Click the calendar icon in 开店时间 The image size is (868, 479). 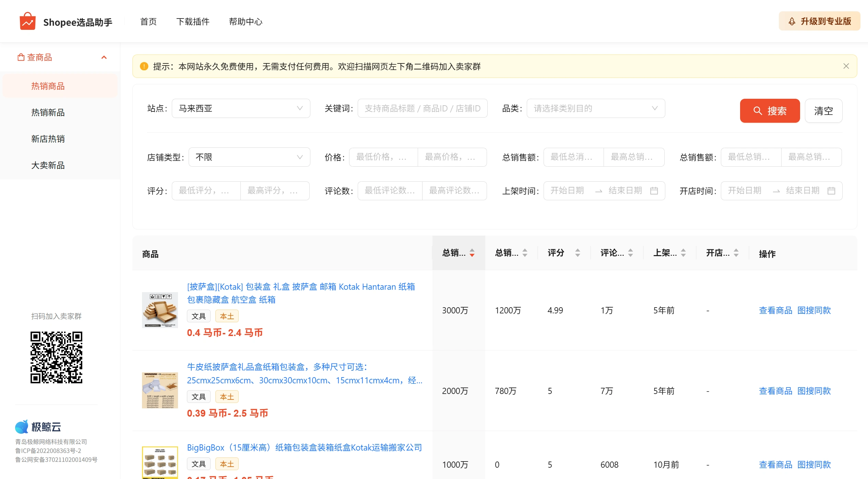click(x=831, y=191)
